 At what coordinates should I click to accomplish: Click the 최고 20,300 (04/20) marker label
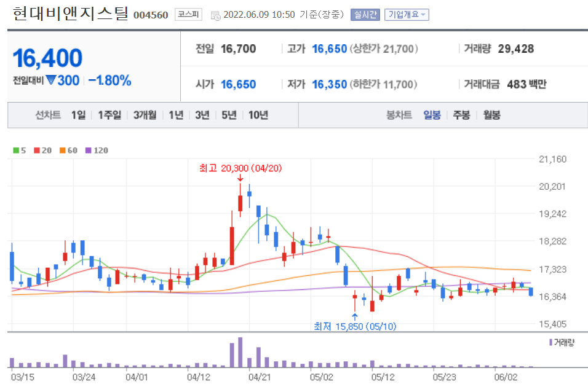240,168
